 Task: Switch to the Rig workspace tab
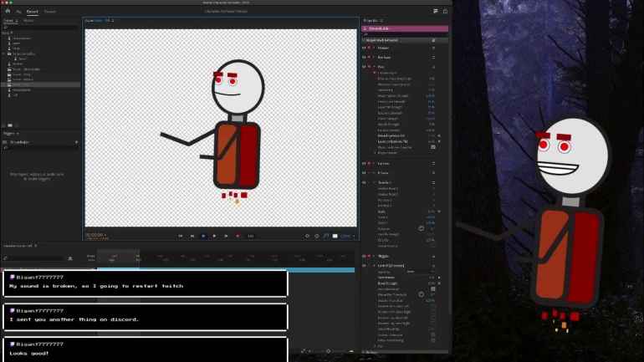pyautogui.click(x=18, y=12)
